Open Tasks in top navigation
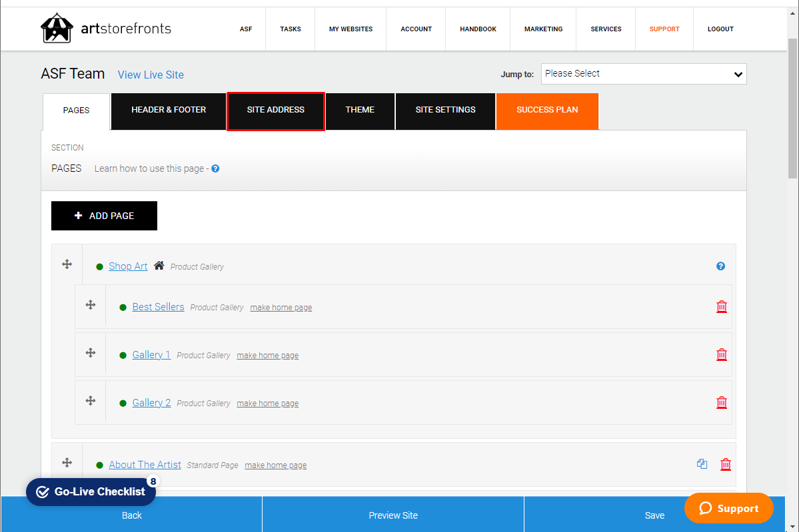This screenshot has width=799, height=532. 291,29
